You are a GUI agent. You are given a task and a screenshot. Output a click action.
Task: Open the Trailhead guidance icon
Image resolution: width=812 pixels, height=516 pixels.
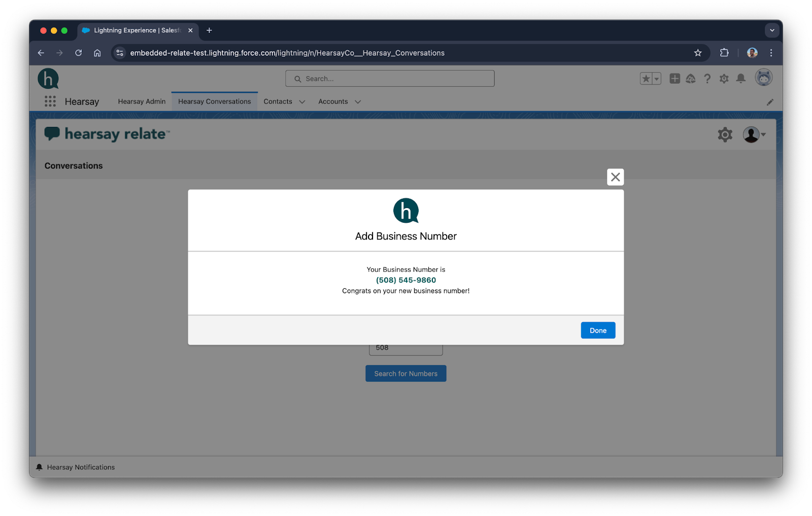tap(690, 79)
